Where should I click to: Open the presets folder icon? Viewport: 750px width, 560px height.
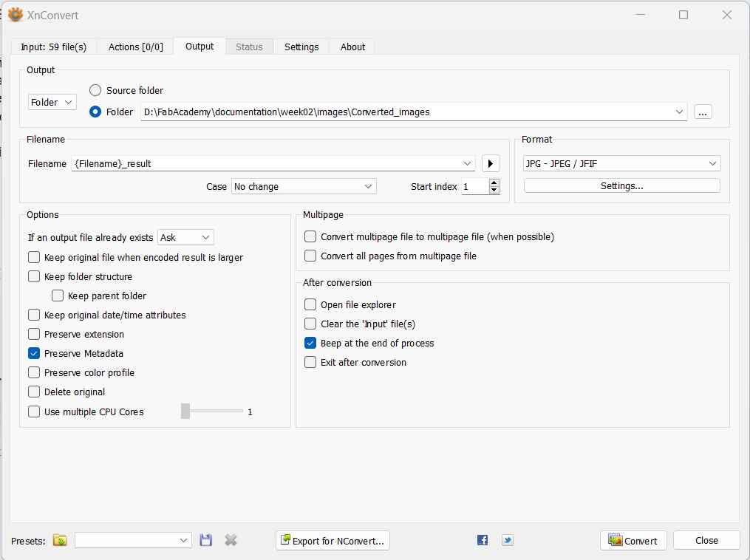point(60,540)
